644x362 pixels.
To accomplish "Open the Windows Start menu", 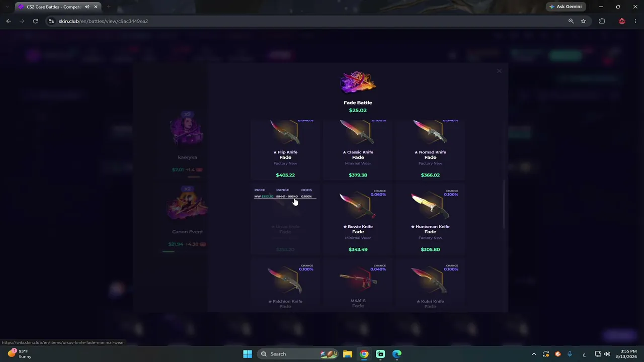I will (248, 354).
